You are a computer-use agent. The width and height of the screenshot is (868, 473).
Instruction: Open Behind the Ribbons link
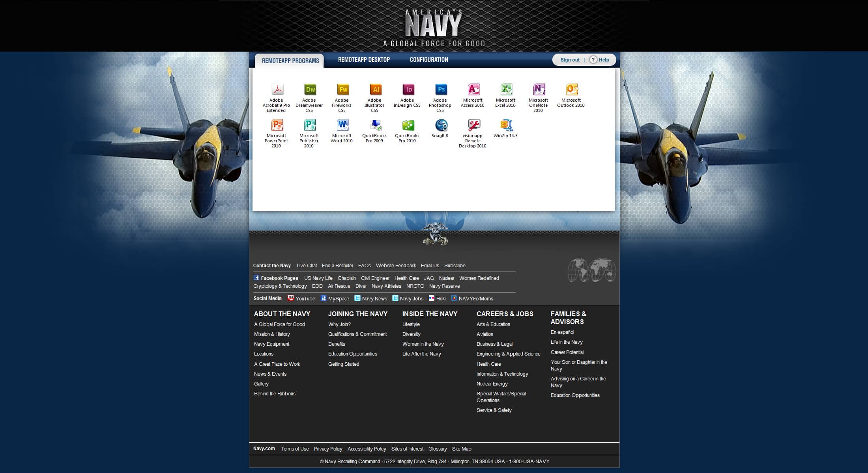[275, 394]
